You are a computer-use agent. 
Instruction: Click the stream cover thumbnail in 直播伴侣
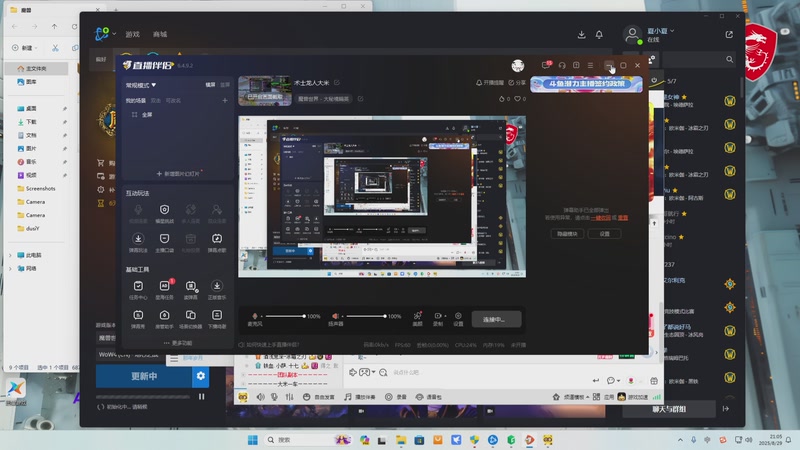(265, 91)
